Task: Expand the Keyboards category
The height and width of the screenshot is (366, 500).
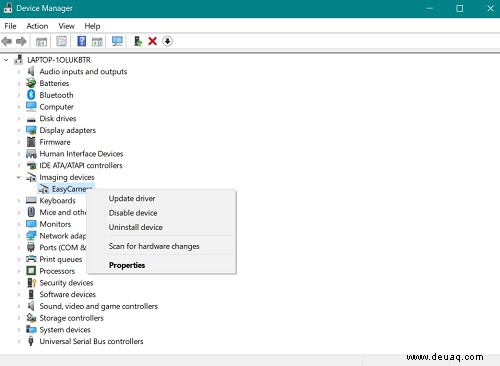Action: point(19,201)
